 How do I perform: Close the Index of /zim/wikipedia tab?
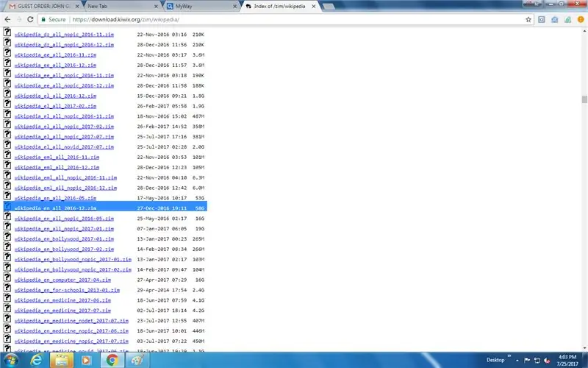(x=314, y=7)
